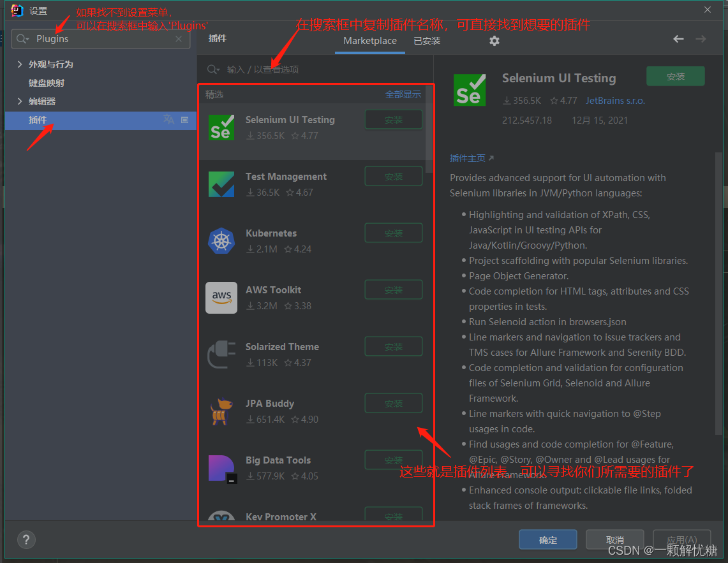Click the AWS Toolkit logo icon
The width and height of the screenshot is (728, 563).
click(x=221, y=298)
